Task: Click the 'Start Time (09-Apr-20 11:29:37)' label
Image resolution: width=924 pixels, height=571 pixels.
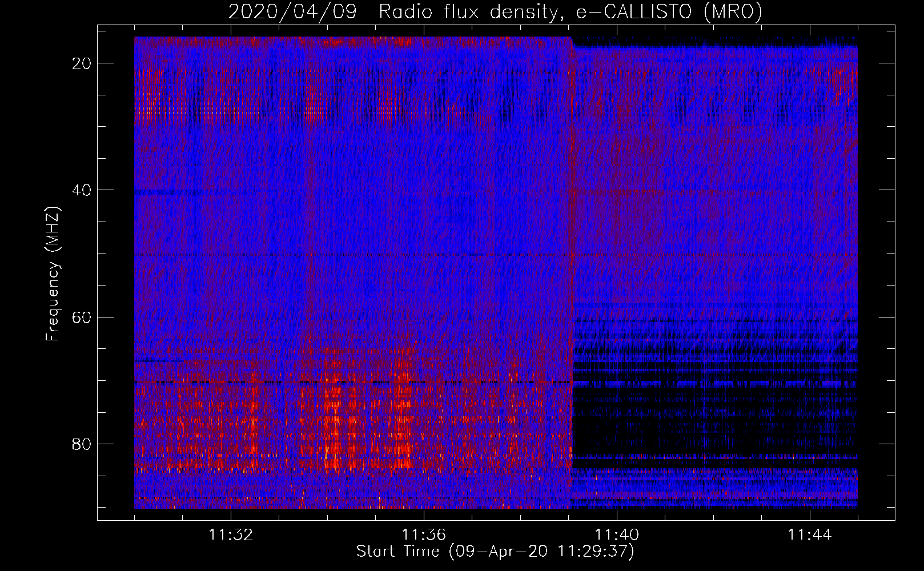Action: pos(495,552)
